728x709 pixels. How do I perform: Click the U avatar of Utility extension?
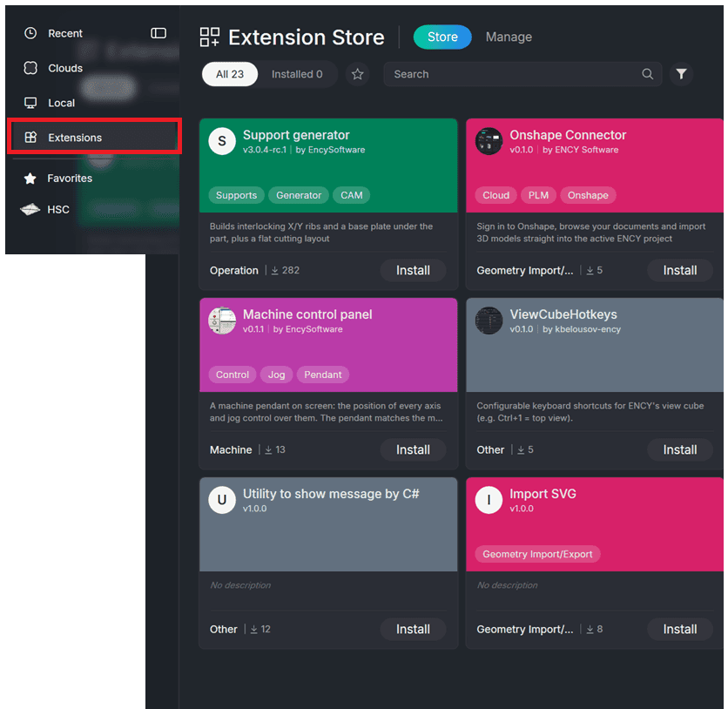pyautogui.click(x=222, y=500)
